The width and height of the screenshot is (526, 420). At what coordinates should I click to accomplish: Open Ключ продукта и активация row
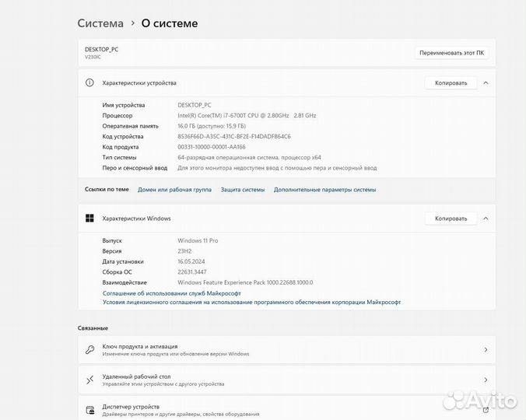pos(287,349)
